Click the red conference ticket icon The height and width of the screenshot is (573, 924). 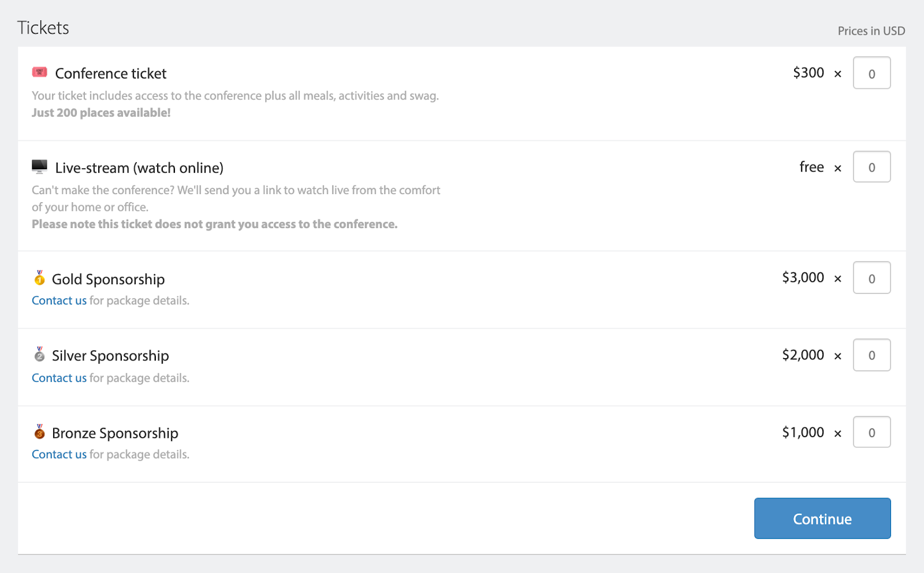[39, 72]
